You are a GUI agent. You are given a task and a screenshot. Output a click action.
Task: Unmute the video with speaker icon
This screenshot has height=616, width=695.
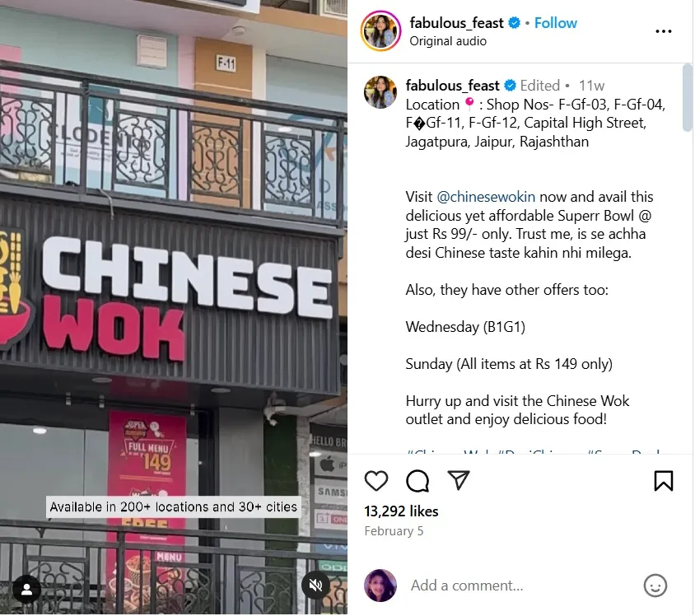tap(315, 586)
